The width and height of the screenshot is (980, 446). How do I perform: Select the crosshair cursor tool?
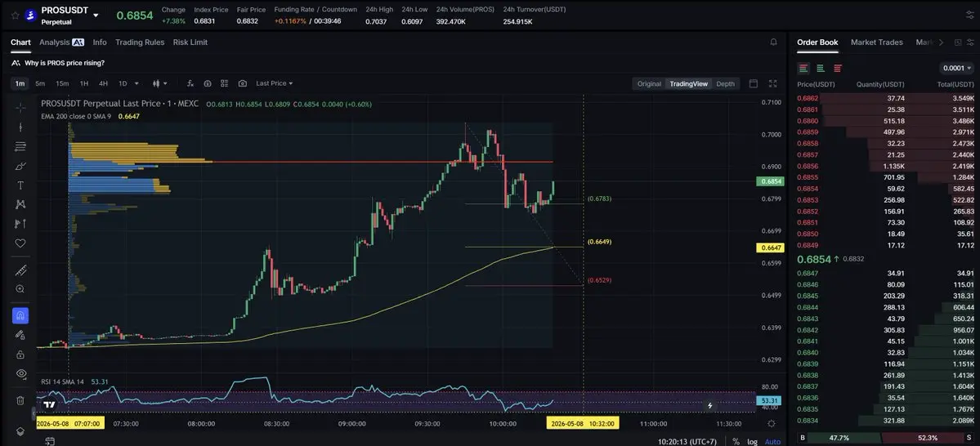(x=20, y=108)
